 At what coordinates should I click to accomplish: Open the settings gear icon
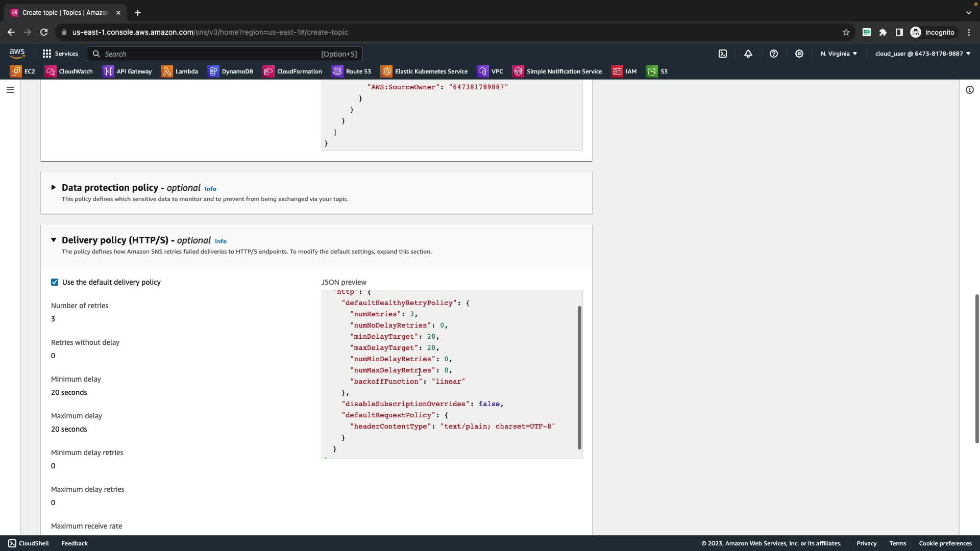(x=799, y=54)
